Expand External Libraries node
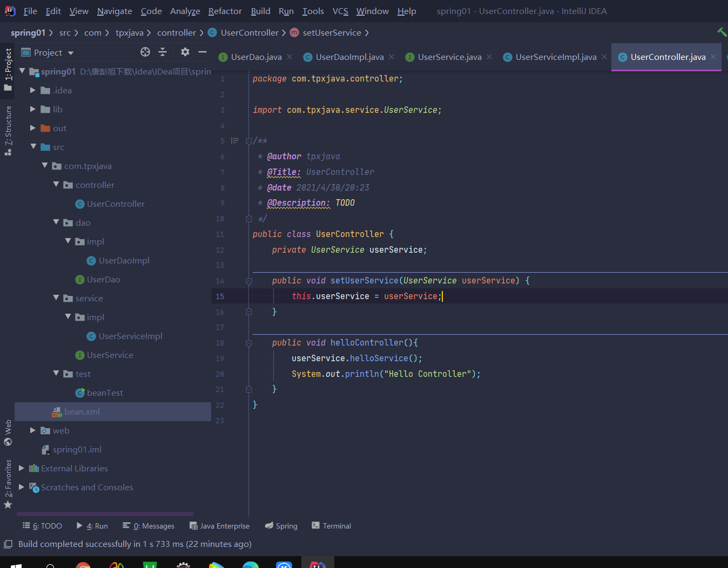This screenshot has width=728, height=568. click(x=22, y=468)
